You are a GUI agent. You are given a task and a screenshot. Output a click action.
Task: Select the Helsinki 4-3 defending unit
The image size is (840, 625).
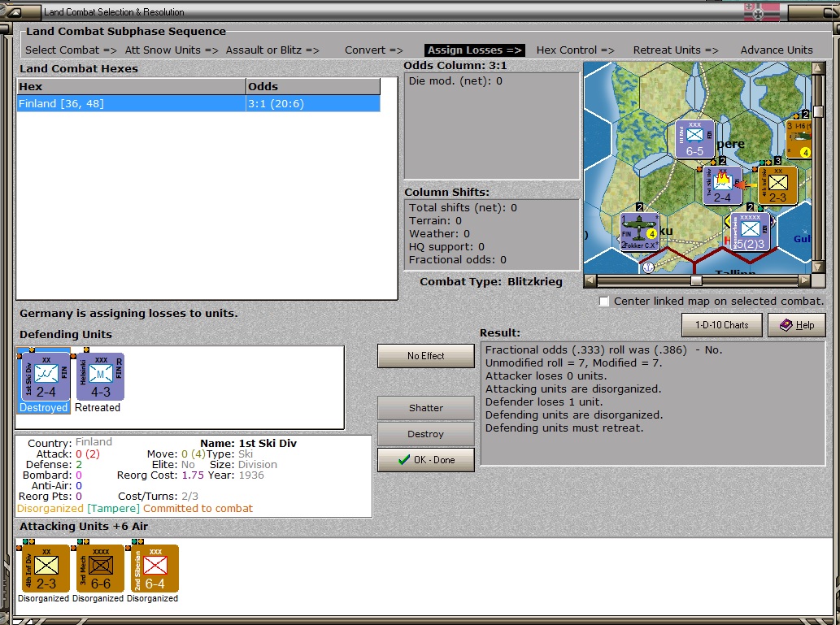(x=100, y=376)
